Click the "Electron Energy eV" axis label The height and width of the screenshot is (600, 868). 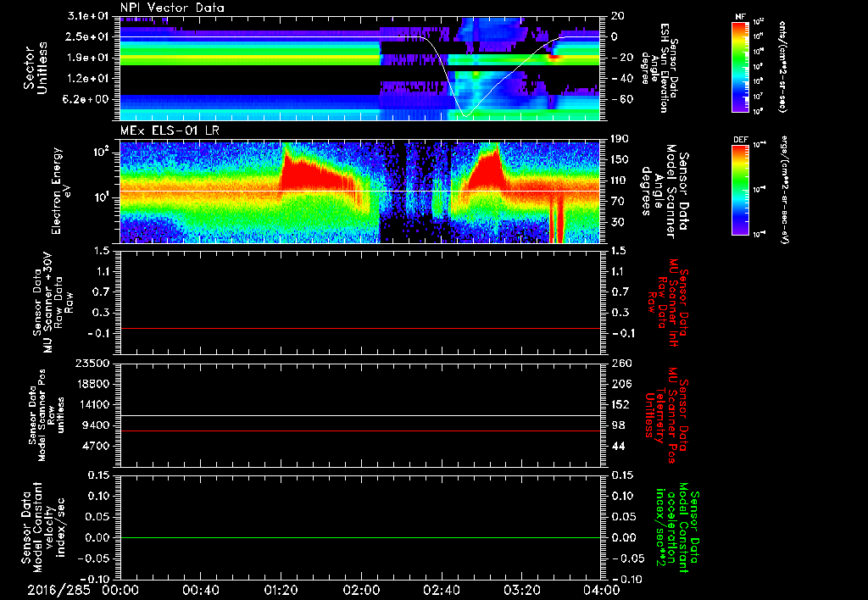tap(61, 192)
